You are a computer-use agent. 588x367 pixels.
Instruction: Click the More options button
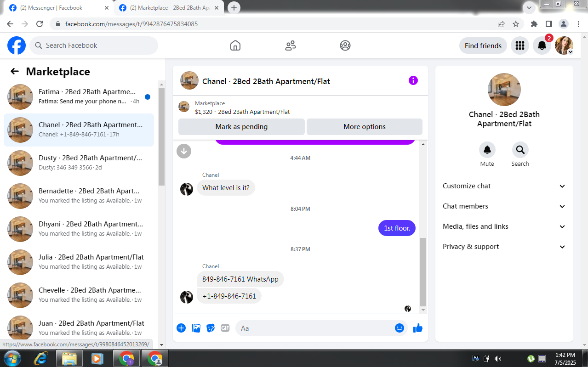click(x=365, y=127)
